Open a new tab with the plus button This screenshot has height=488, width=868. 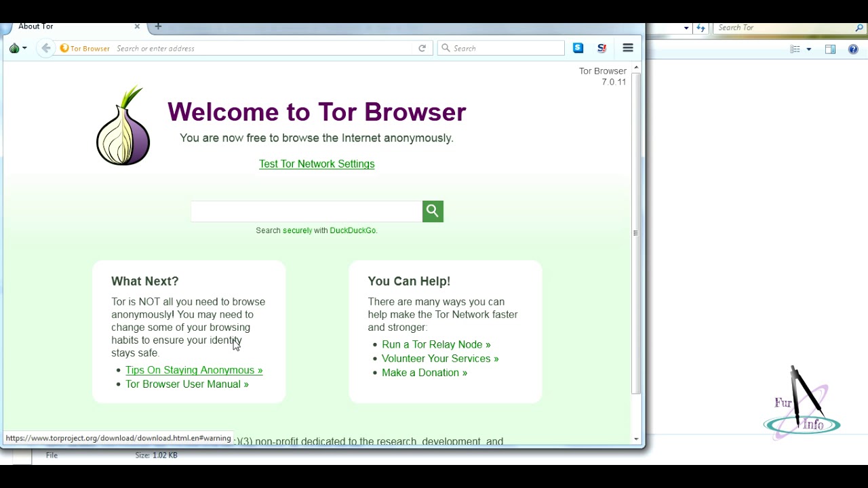[x=158, y=26]
